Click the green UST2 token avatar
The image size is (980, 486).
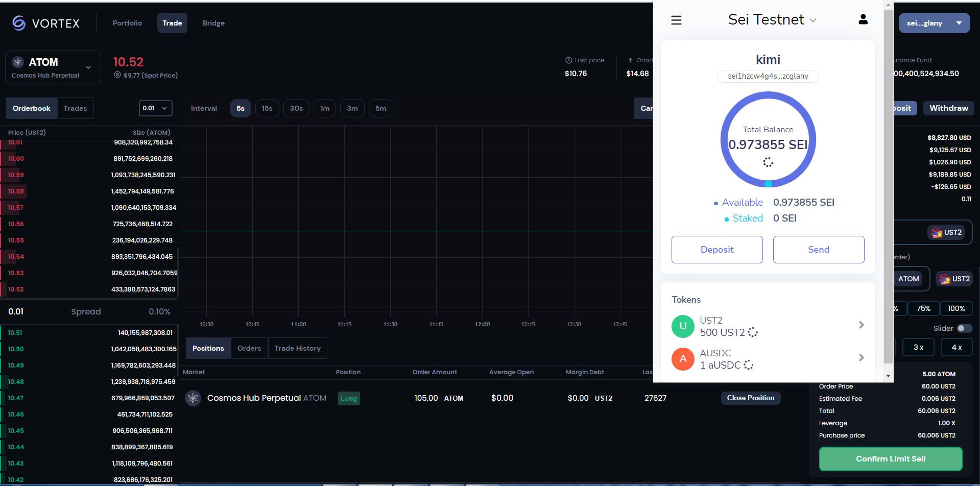tap(683, 326)
